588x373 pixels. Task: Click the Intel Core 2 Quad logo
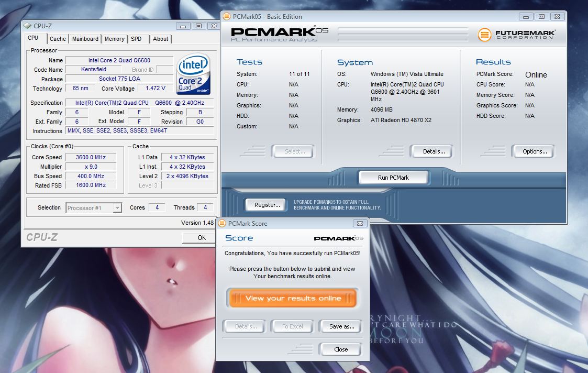pyautogui.click(x=194, y=74)
